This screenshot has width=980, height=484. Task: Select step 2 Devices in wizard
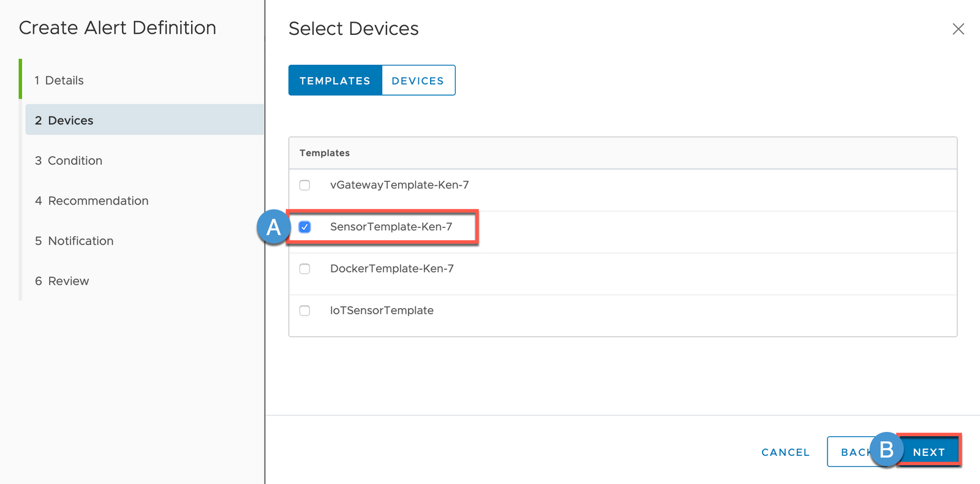(x=70, y=121)
